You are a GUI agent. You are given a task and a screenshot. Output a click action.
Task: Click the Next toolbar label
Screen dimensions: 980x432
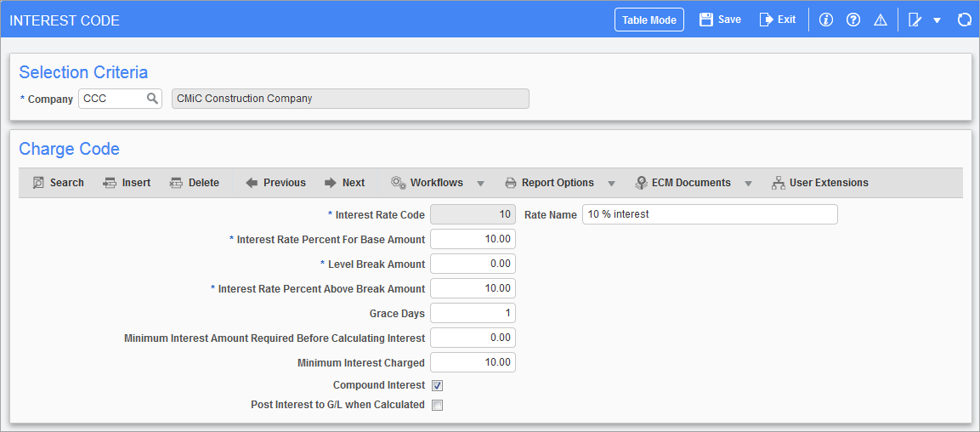coord(353,183)
